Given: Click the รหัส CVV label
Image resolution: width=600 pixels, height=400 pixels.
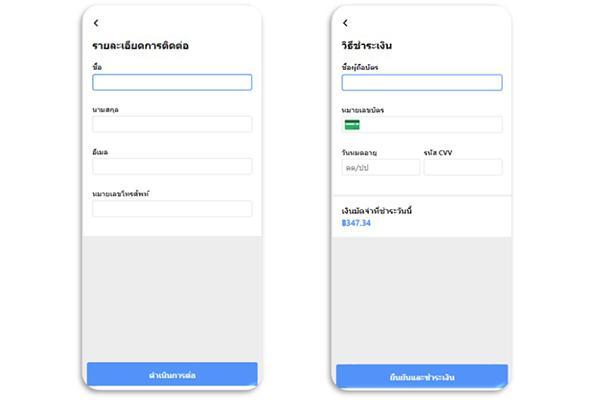Looking at the screenshot, I should [x=438, y=152].
